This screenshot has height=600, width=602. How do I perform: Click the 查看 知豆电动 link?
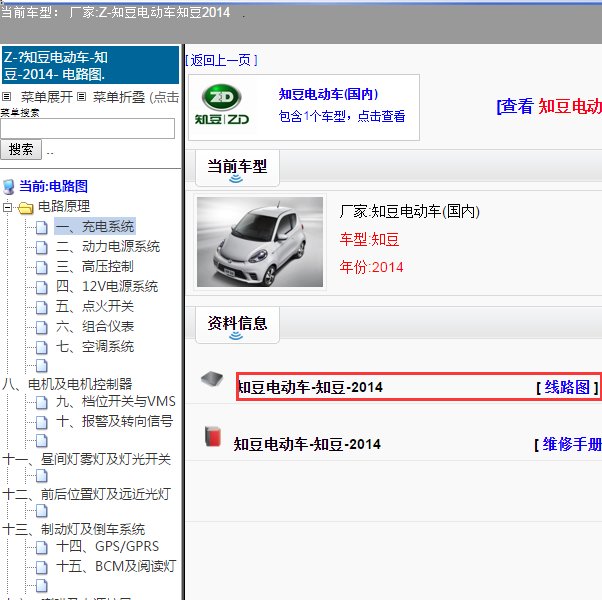click(x=549, y=106)
